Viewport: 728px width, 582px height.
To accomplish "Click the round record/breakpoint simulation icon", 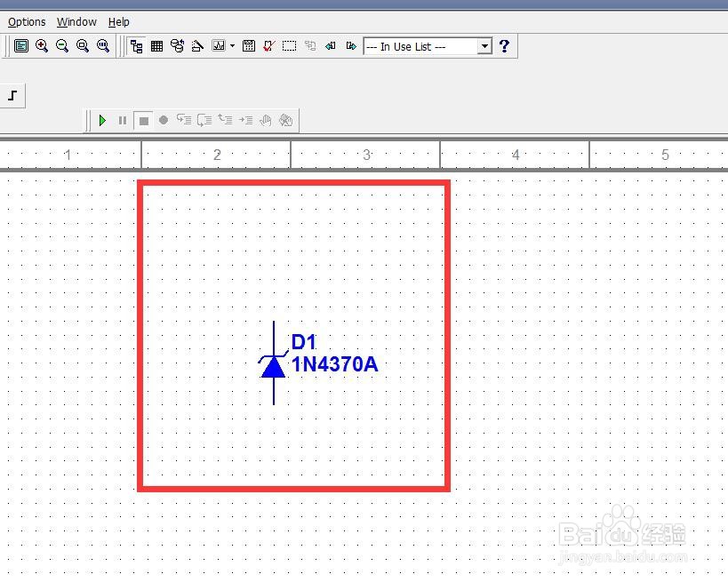I will (x=164, y=120).
